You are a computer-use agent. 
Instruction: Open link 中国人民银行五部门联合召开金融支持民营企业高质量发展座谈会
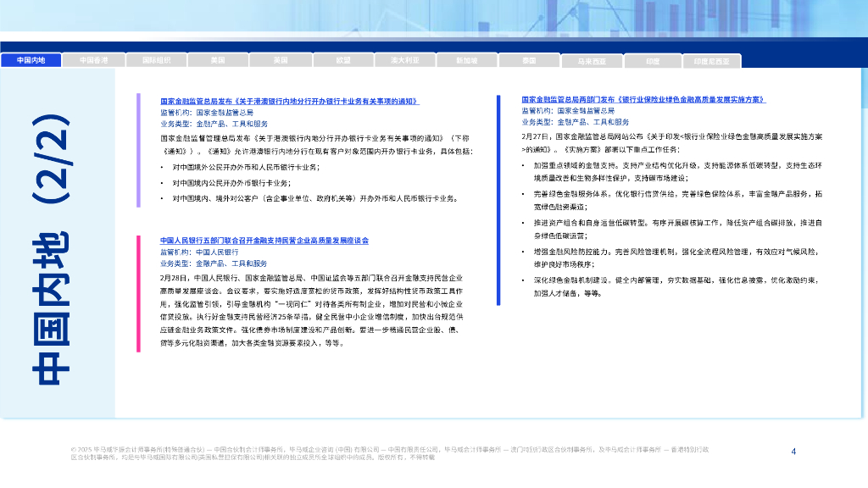point(264,240)
